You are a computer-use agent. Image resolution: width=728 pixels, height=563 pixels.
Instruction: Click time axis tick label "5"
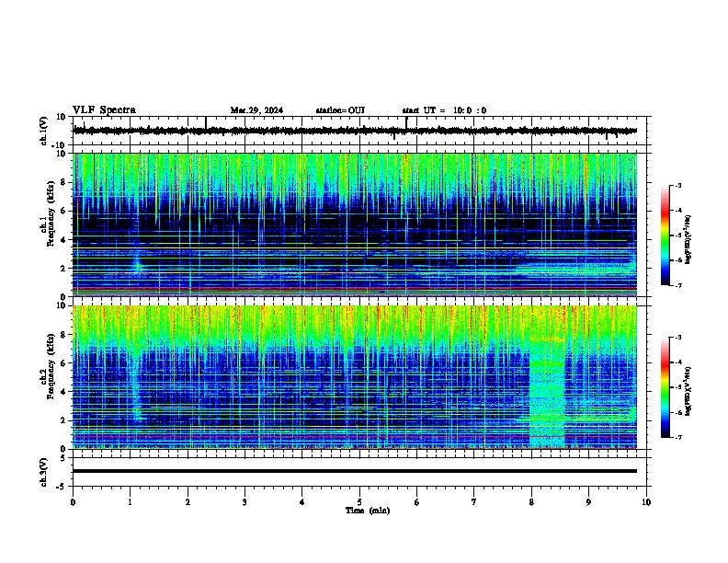359,502
